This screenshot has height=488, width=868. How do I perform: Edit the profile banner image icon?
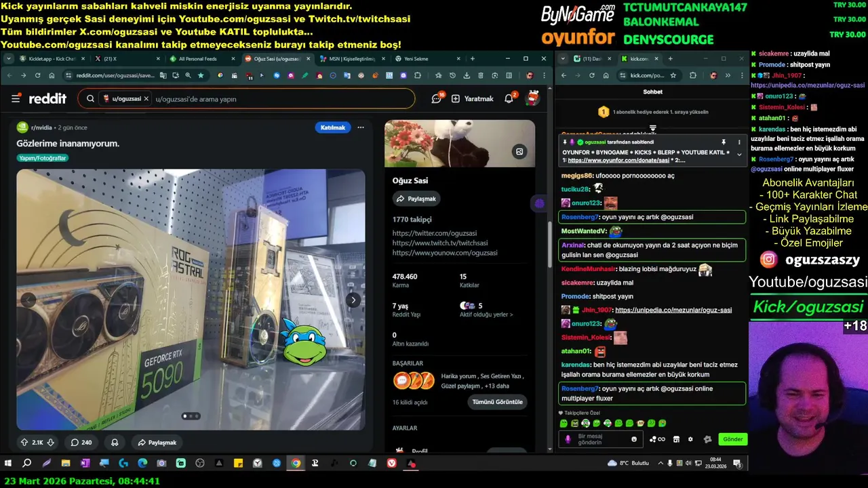(x=519, y=152)
